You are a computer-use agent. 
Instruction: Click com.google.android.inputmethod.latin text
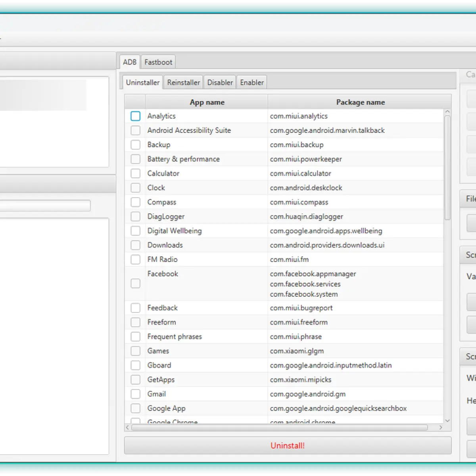pyautogui.click(x=331, y=365)
